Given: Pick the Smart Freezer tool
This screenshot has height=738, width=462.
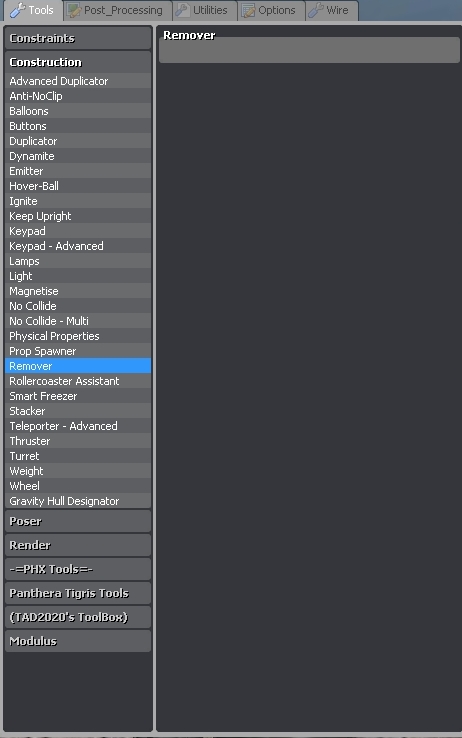Looking at the screenshot, I should 78,396.
